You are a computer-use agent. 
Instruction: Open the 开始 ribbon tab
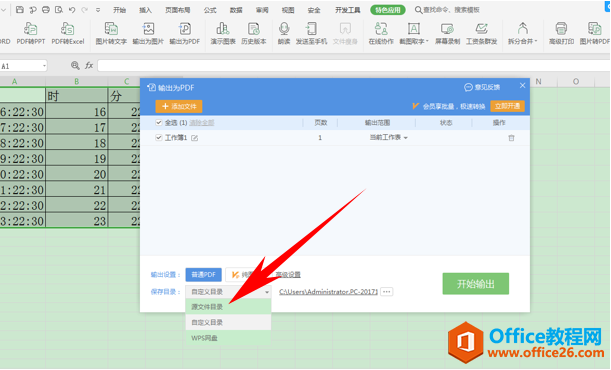pyautogui.click(x=119, y=10)
